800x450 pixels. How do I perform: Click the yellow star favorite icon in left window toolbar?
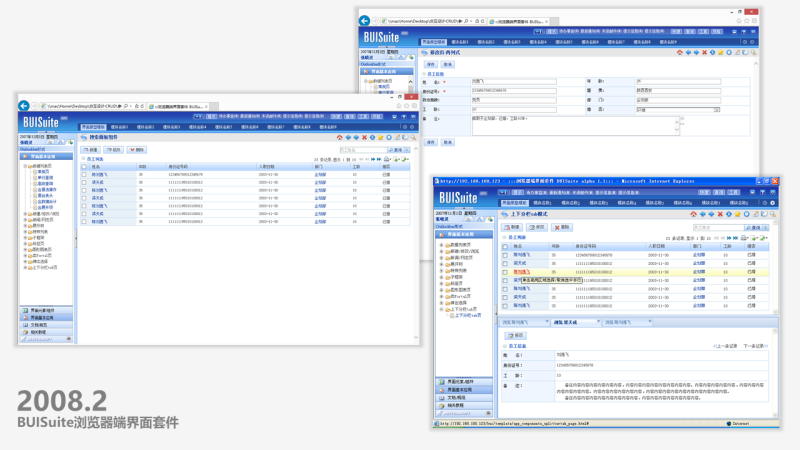381,137
